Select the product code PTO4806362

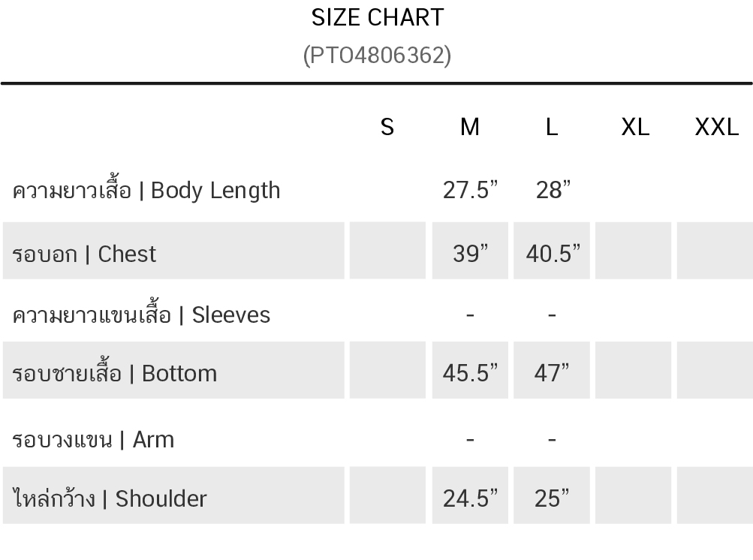[x=378, y=56]
